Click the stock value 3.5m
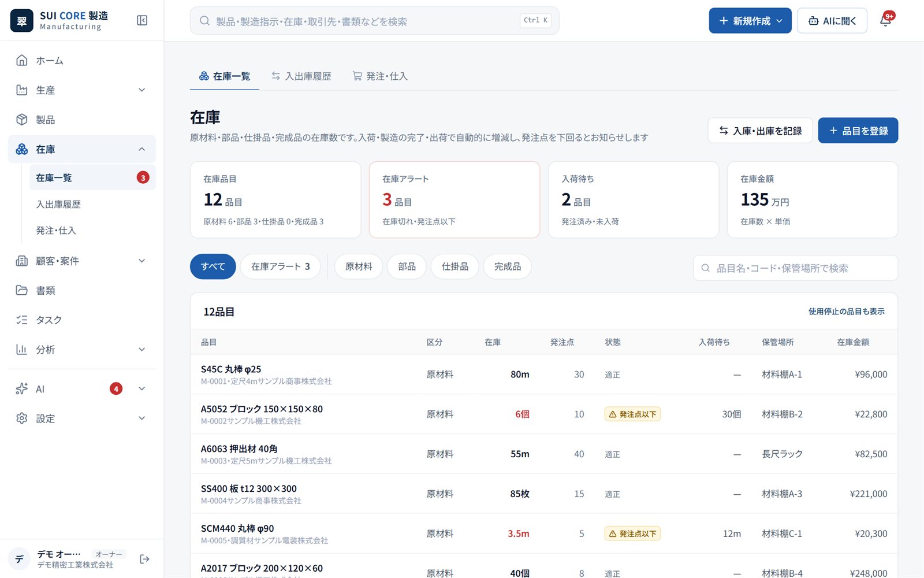924x578 pixels. 519,534
